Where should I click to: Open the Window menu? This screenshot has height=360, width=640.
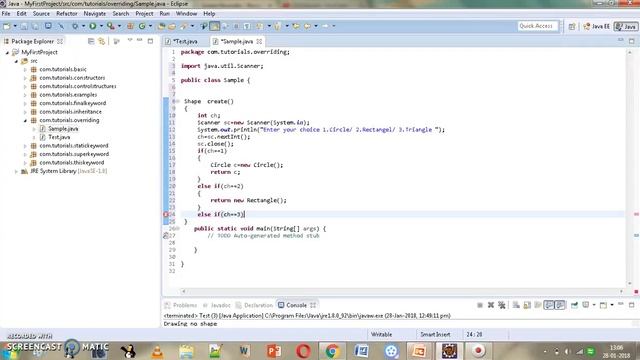point(186,13)
